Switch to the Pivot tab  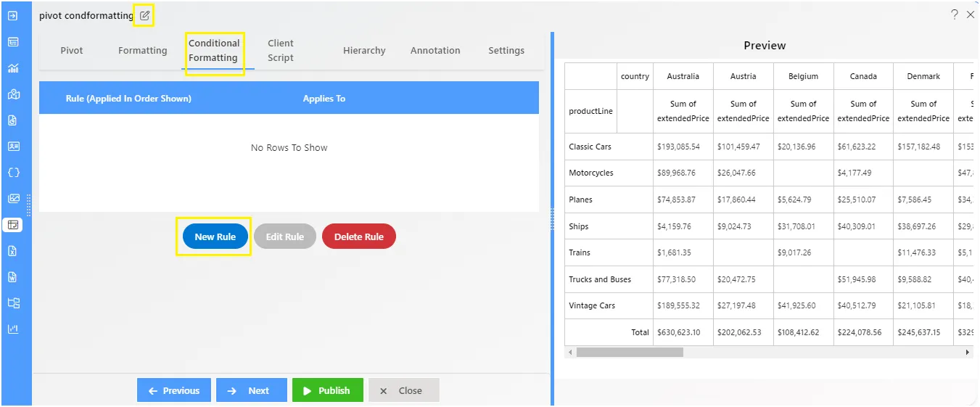pos(72,51)
